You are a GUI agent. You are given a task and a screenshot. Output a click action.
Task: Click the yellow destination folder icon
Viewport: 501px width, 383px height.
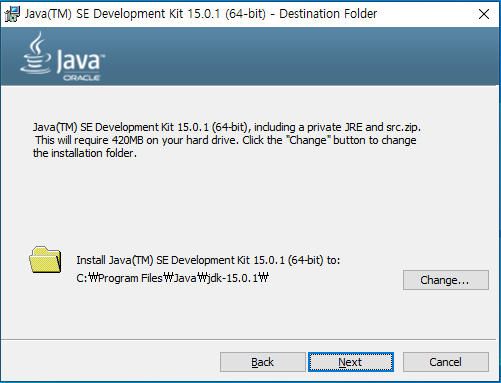45,260
